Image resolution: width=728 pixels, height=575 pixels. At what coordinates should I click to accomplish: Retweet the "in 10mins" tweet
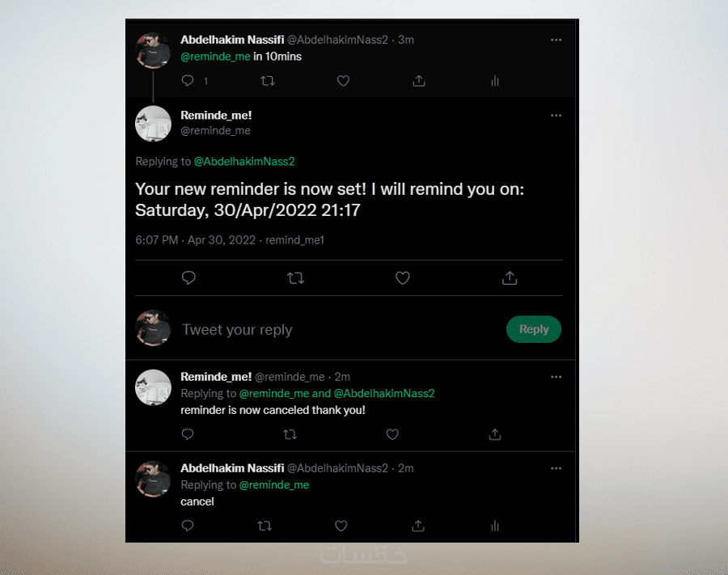click(267, 81)
